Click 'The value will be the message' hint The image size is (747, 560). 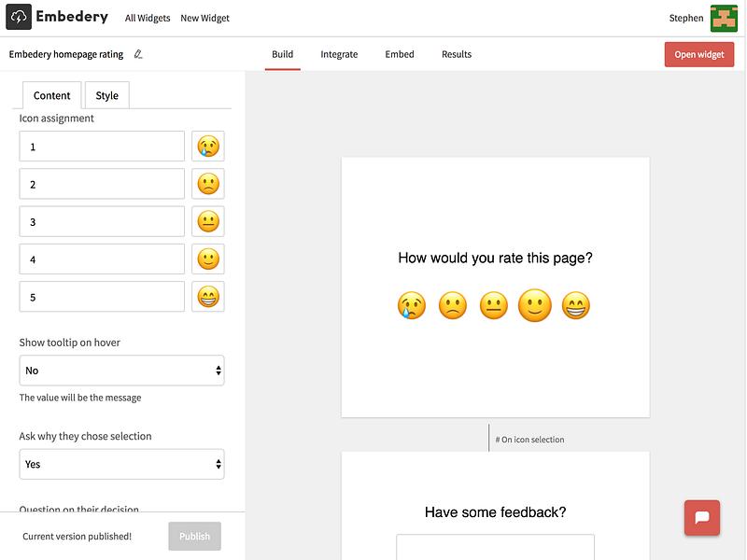point(80,398)
